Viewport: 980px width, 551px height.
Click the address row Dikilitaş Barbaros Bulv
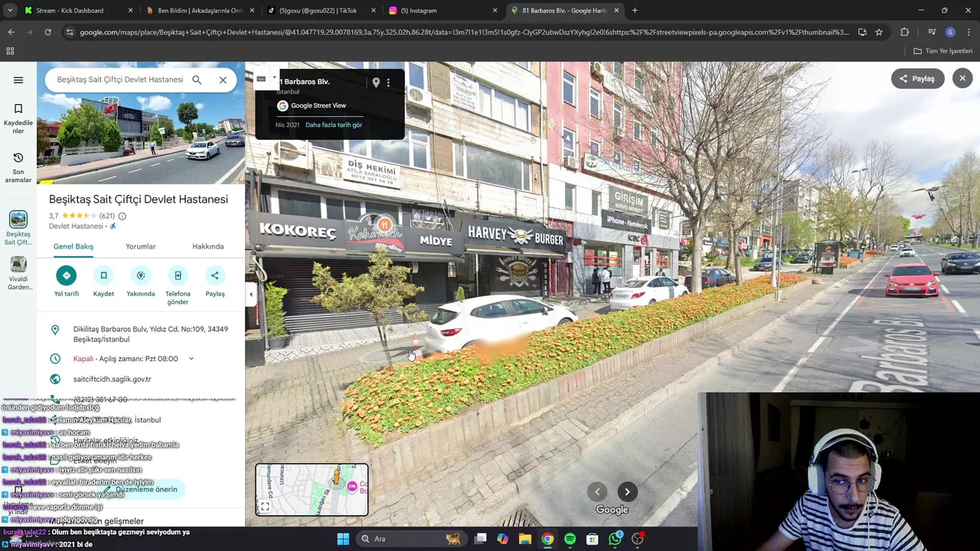[141, 334]
